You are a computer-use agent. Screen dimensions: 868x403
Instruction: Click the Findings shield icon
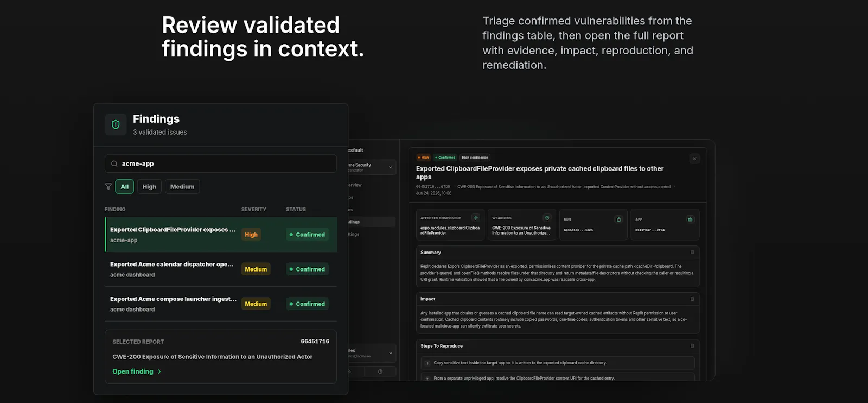pos(116,124)
